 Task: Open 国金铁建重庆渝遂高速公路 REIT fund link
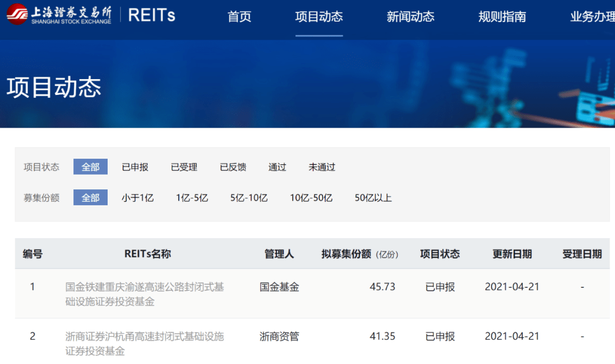(x=144, y=294)
